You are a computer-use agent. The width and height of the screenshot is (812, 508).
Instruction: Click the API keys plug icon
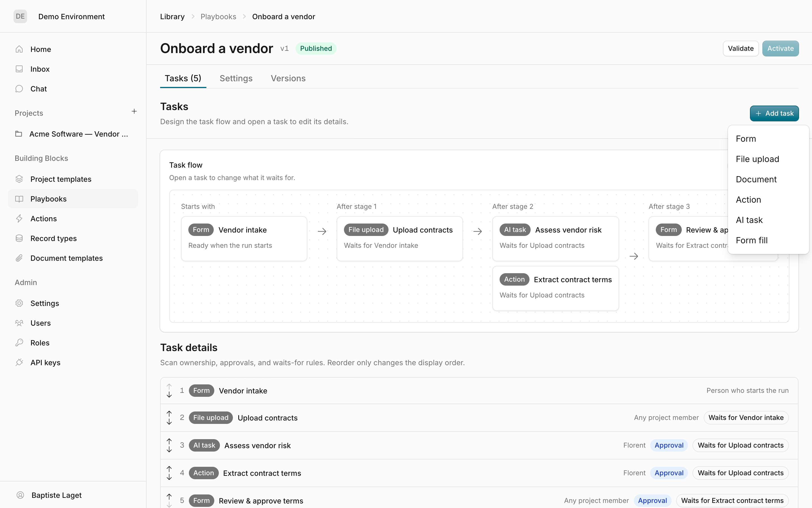19,362
